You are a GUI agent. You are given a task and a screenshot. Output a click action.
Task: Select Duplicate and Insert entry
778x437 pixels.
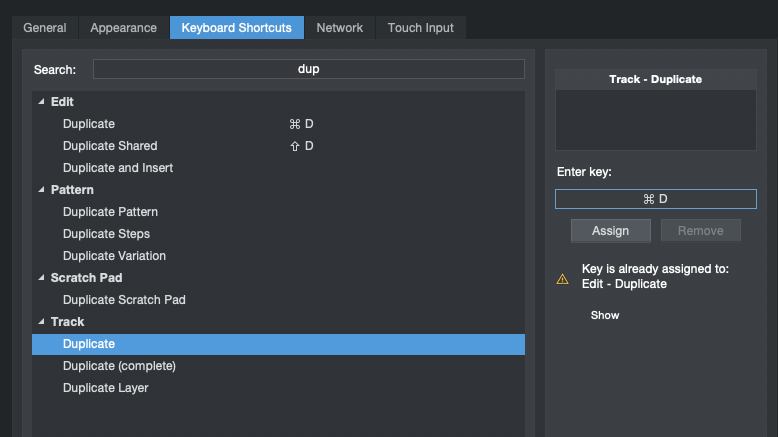118,168
